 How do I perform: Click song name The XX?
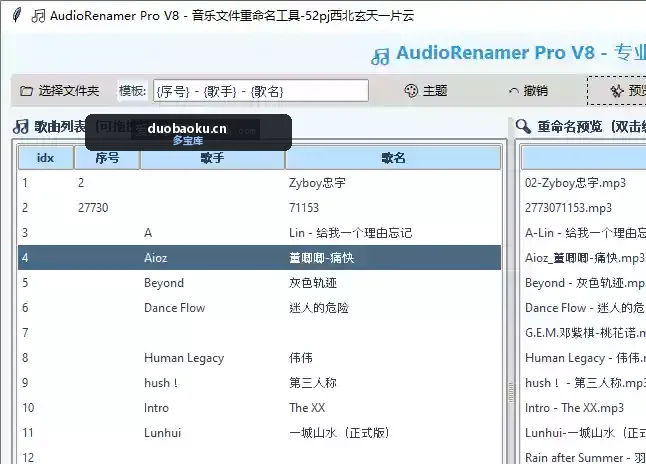(x=307, y=408)
